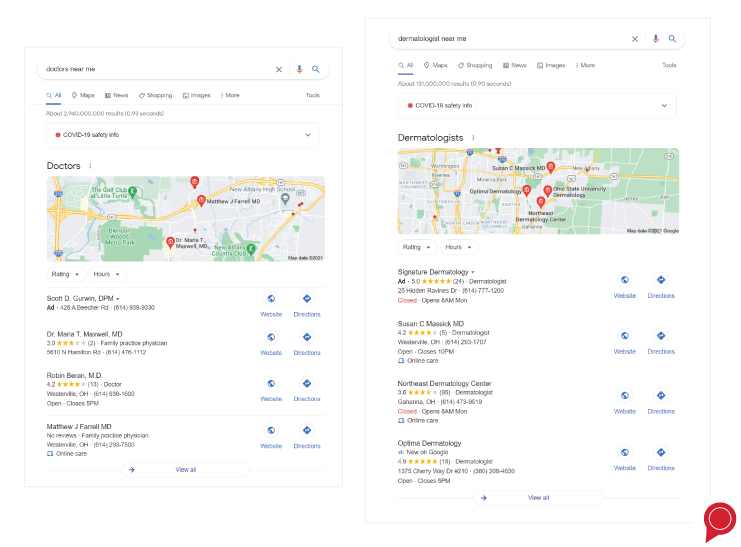Click Tools in the dermatologist search
The height and width of the screenshot is (547, 741).
[x=669, y=65]
